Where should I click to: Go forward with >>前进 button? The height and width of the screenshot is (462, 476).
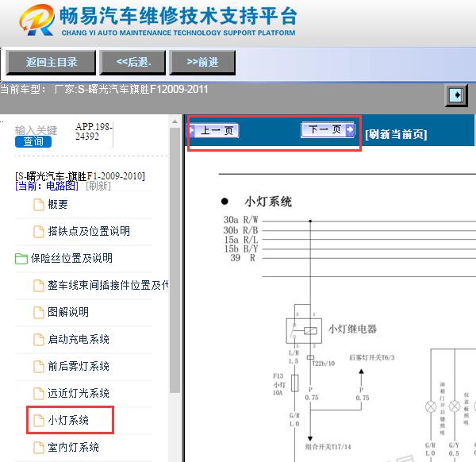[202, 63]
